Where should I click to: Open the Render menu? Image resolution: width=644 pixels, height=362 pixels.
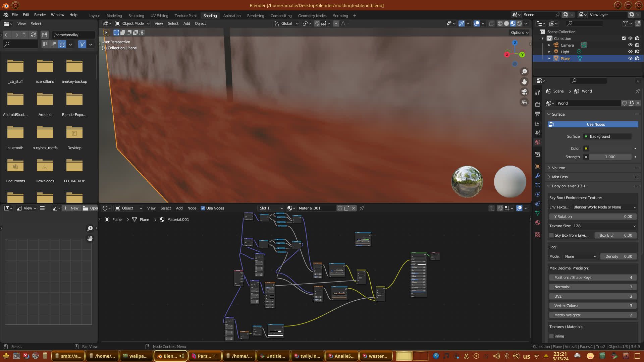pos(40,15)
